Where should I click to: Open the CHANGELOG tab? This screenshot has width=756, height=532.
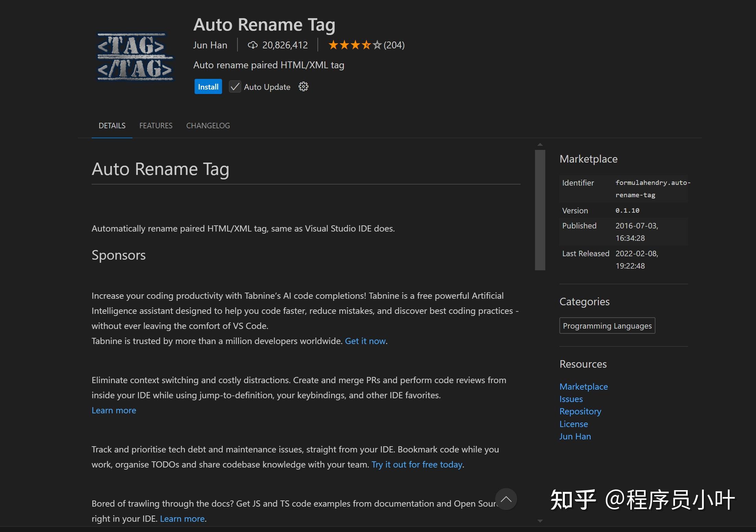click(208, 126)
